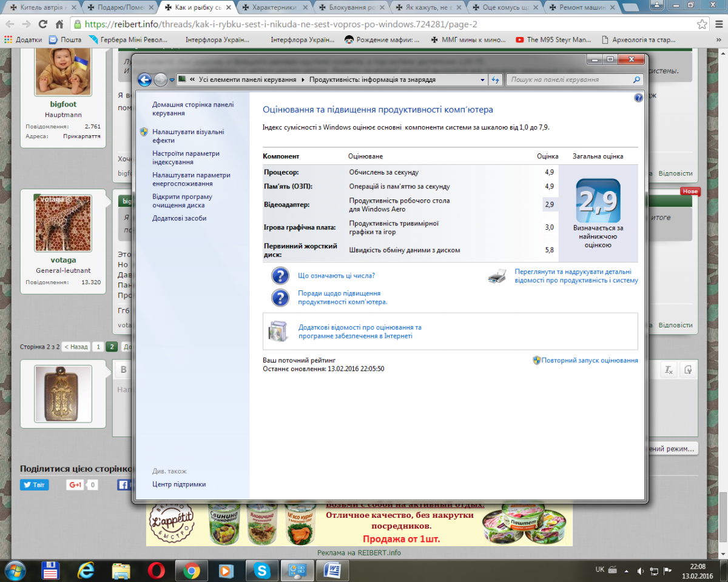Viewport: 728px width, 582px height.
Task: Open Windows Explorer folder in taskbar
Action: (121, 570)
